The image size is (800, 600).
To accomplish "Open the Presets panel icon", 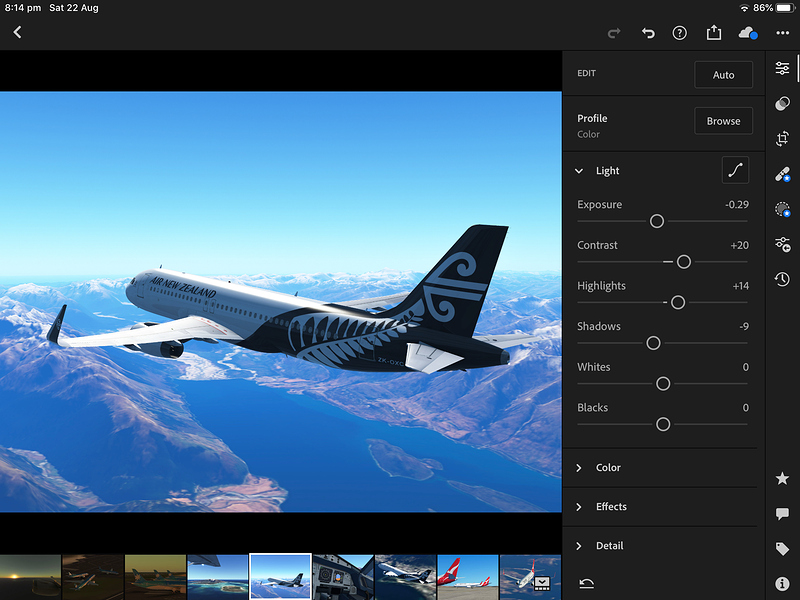I will coord(782,104).
